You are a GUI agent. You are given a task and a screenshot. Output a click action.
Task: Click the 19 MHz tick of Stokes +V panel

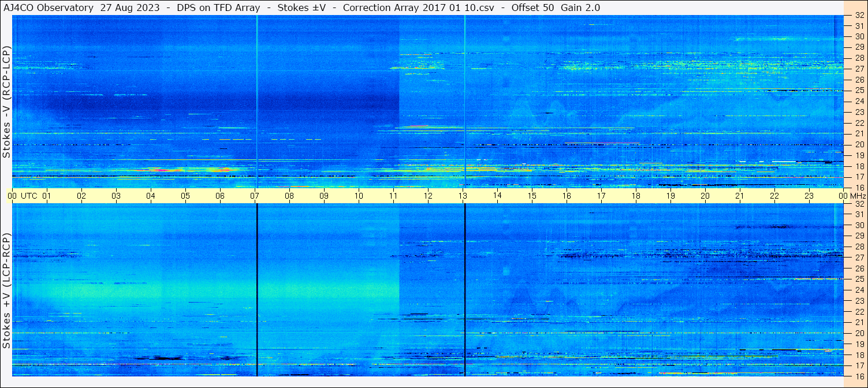859,344
